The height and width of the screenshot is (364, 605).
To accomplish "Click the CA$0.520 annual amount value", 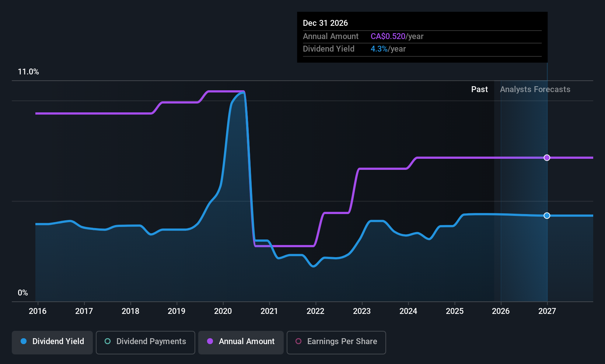I will click(x=388, y=36).
